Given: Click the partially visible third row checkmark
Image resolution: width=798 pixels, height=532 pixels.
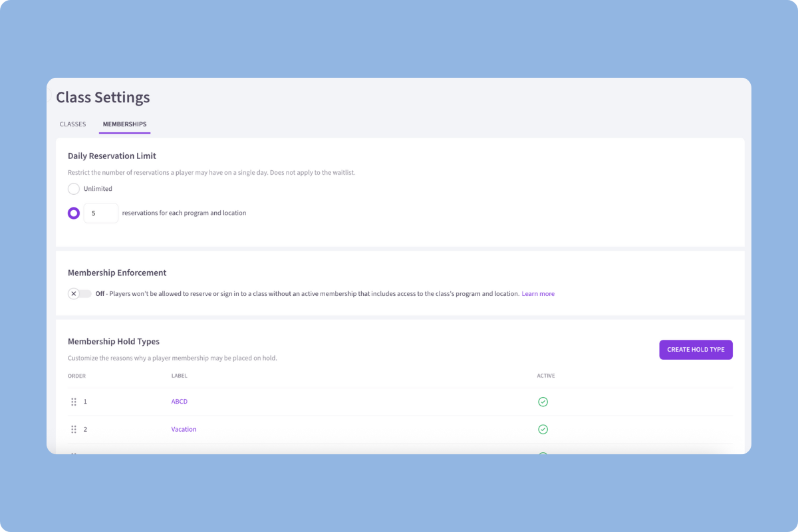Looking at the screenshot, I should [x=543, y=455].
